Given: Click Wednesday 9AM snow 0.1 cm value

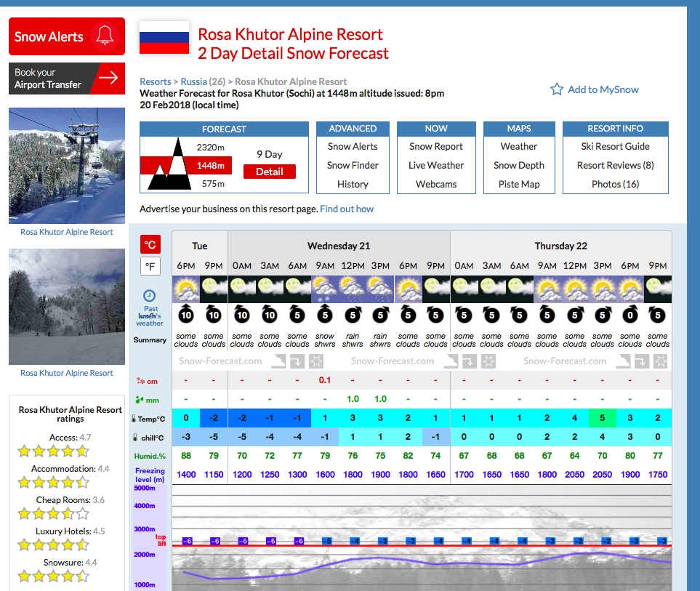Looking at the screenshot, I should click(x=324, y=380).
